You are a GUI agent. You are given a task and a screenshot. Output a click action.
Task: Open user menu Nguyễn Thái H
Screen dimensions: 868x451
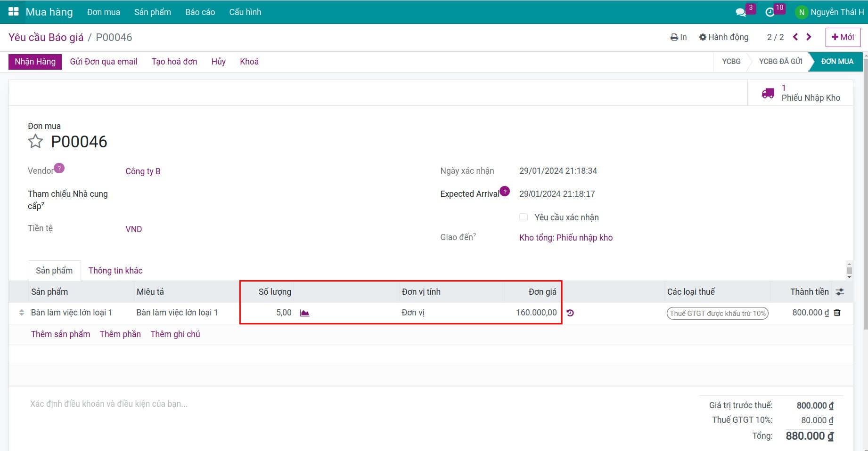coord(830,12)
